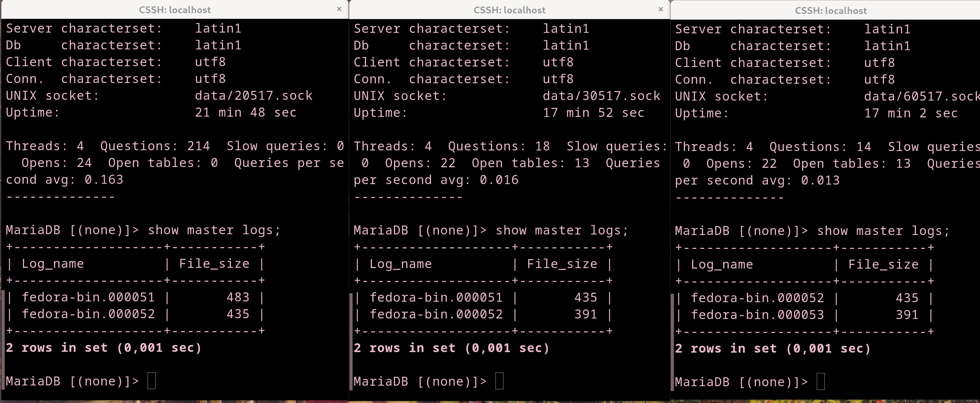Click the cursor at the left MariaDB prompt
Viewport: 980px width, 403px height.
pyautogui.click(x=151, y=381)
